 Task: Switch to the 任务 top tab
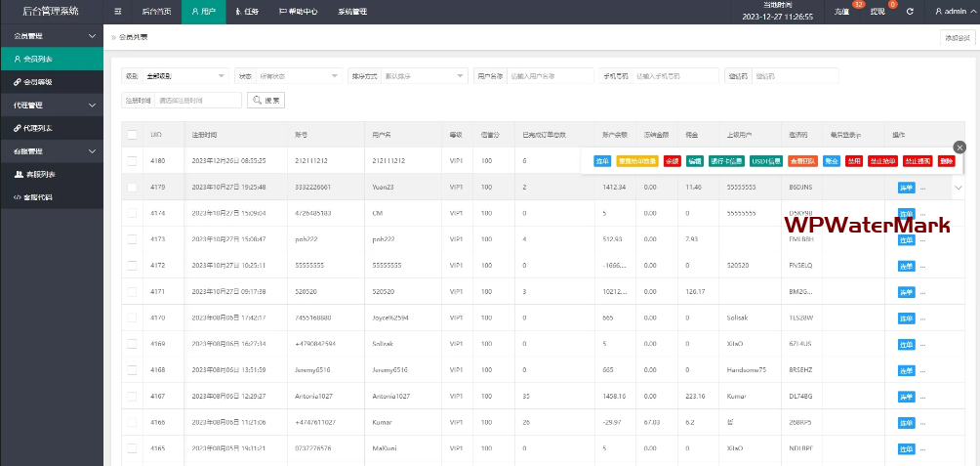pos(247,12)
